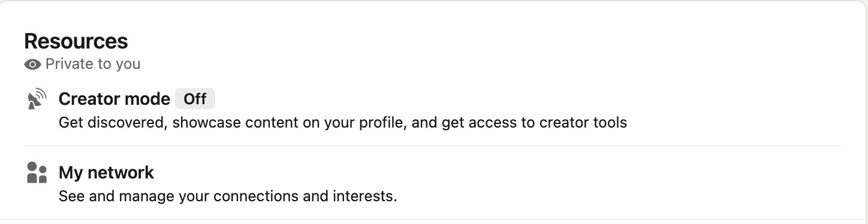Image resolution: width=868 pixels, height=224 pixels.
Task: Click the satellite dish Creator mode icon
Action: click(x=37, y=99)
